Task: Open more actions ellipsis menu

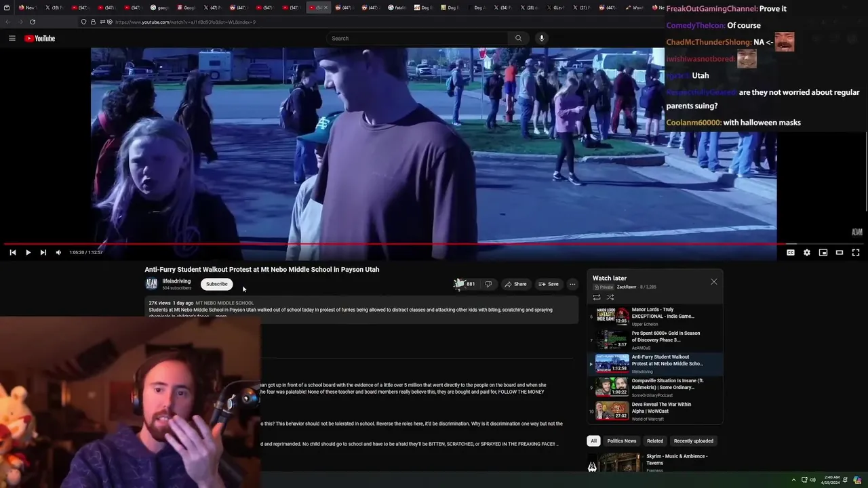Action: pyautogui.click(x=572, y=284)
